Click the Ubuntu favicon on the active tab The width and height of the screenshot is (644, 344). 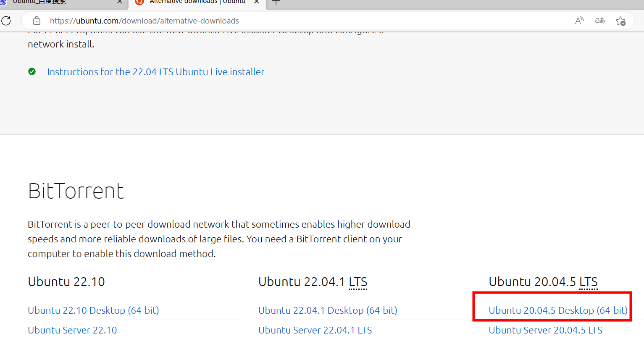[139, 2]
